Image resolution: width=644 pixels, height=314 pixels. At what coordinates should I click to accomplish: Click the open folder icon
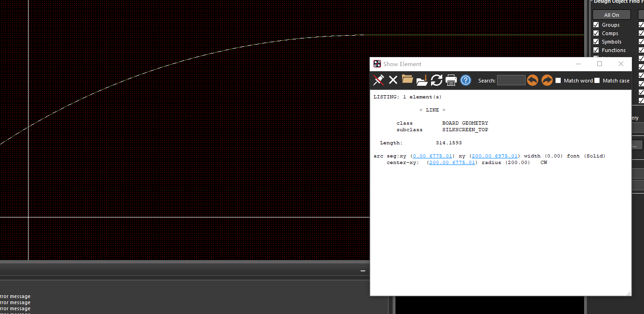point(407,80)
